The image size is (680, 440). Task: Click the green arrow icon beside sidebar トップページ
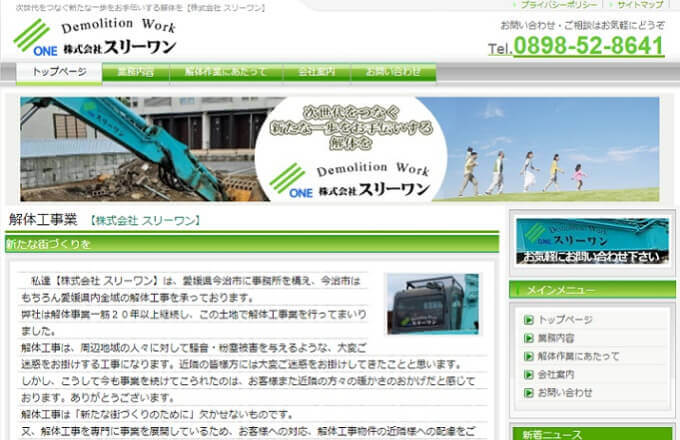pyautogui.click(x=529, y=320)
